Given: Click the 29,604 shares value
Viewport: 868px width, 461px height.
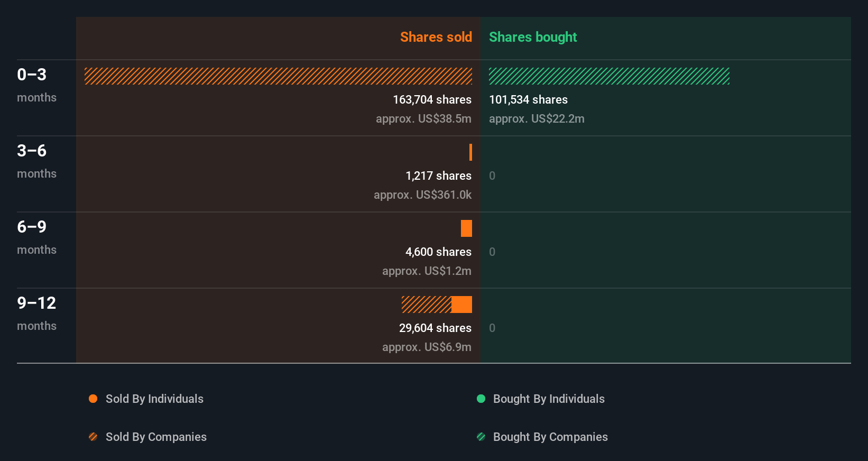Looking at the screenshot, I should [x=435, y=328].
